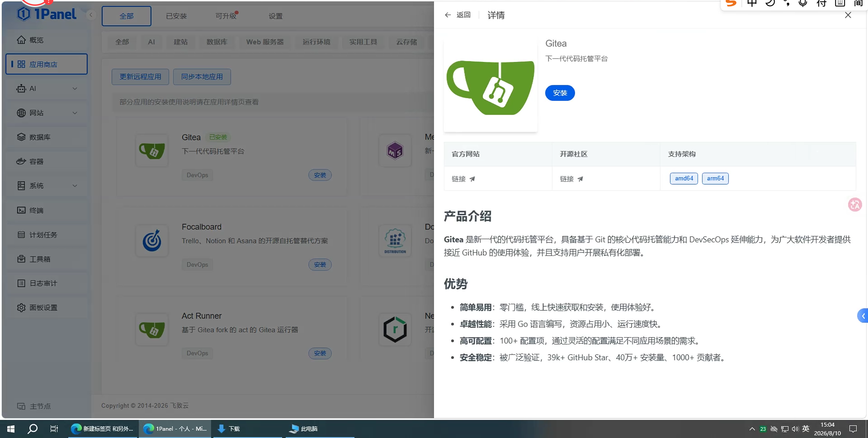868x438 pixels.
Task: Click the purple MS cube app icon
Action: point(395,151)
